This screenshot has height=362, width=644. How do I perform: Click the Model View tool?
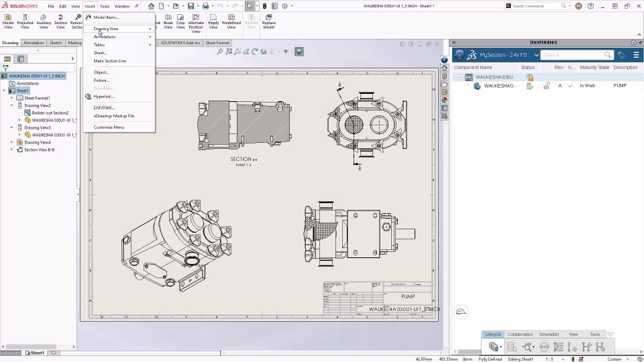point(8,21)
